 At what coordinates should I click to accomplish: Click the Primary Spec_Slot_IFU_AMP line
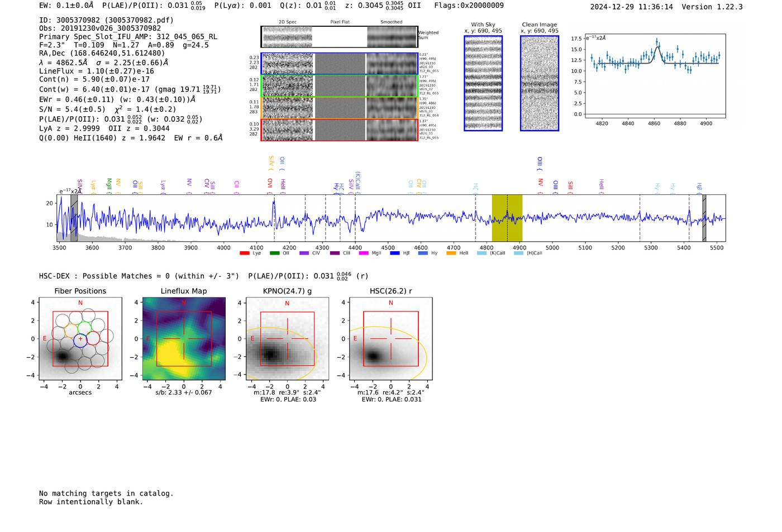(128, 37)
